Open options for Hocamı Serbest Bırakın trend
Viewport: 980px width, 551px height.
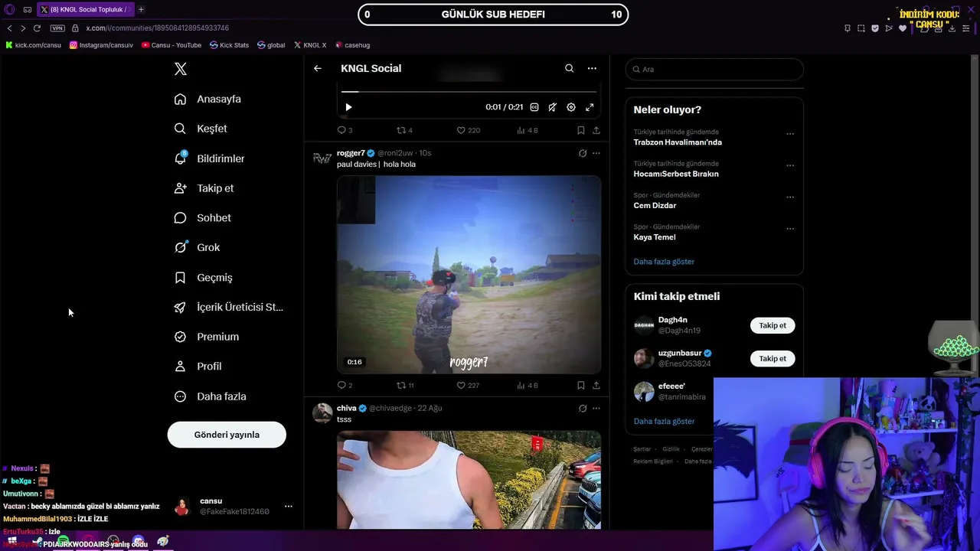pyautogui.click(x=790, y=165)
